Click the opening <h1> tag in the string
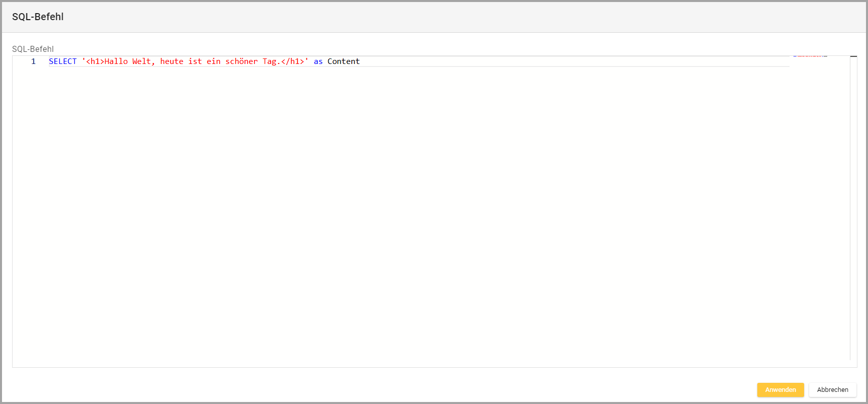868x404 pixels. tap(95, 61)
